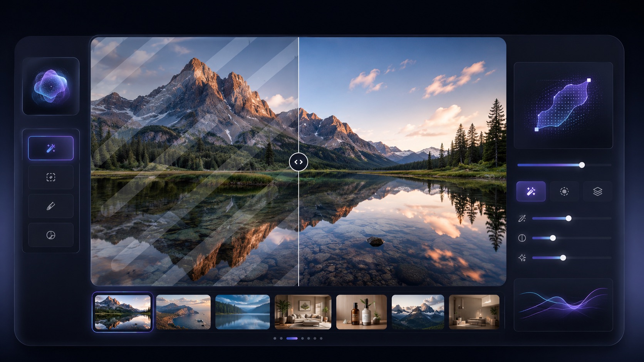The width and height of the screenshot is (644, 362).
Task: Open the cosmetic bottles product thumbnail
Action: point(361,312)
